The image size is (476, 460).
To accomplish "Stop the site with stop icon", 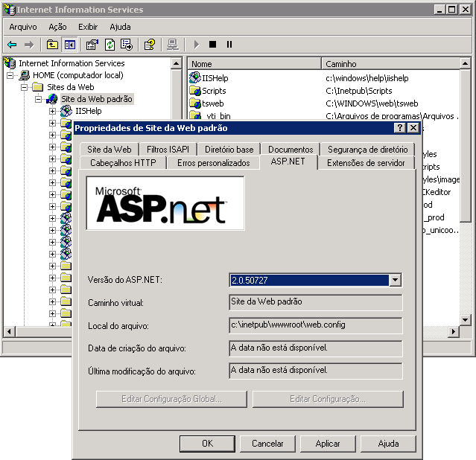I will click(x=213, y=45).
